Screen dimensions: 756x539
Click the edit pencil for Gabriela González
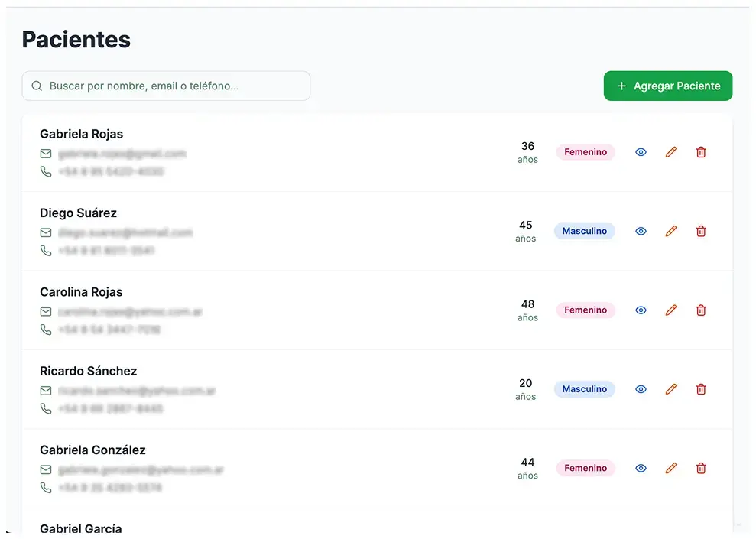pos(671,468)
